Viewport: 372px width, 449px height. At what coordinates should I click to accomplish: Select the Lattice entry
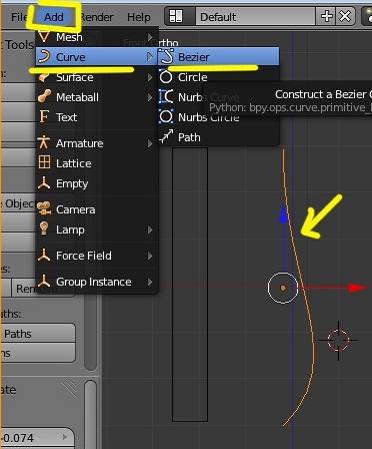(97, 163)
